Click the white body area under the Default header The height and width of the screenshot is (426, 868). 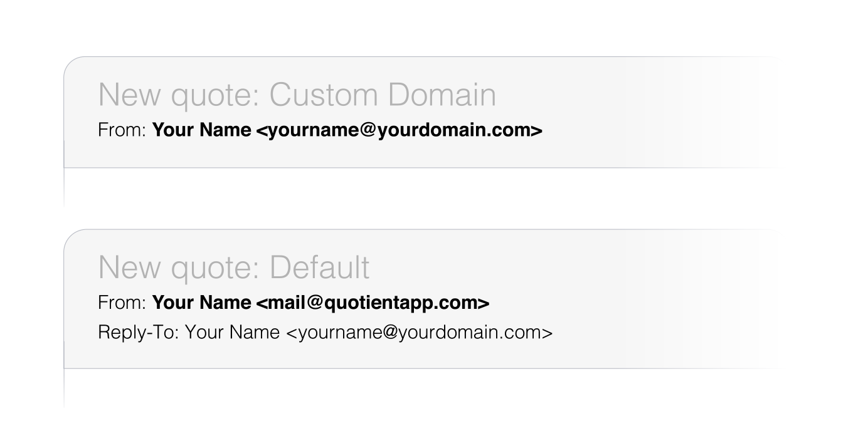(x=420, y=388)
